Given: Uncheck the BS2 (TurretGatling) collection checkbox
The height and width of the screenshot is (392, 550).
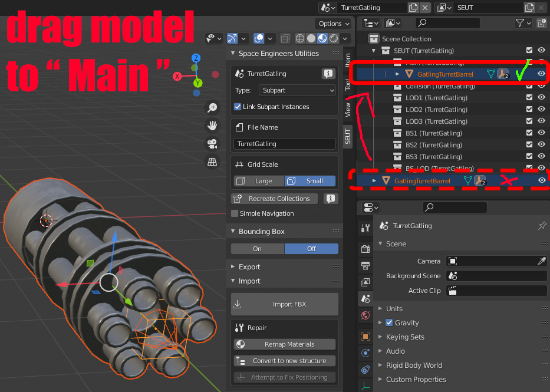Looking at the screenshot, I should tap(529, 144).
